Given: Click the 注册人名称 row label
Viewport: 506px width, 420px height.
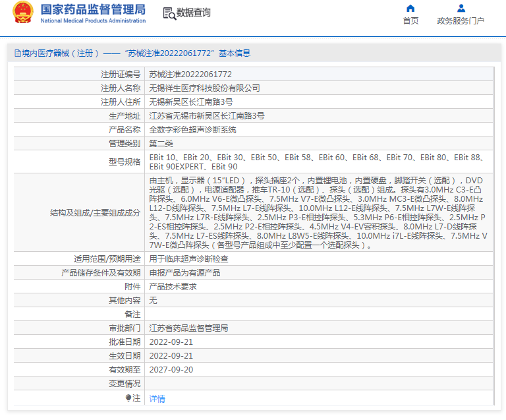Looking at the screenshot, I should coord(121,88).
